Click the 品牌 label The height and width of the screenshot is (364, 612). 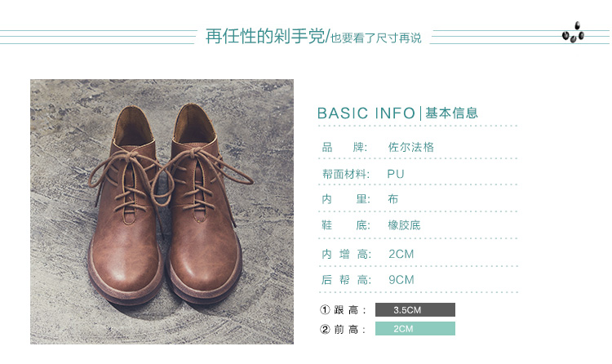(344, 147)
